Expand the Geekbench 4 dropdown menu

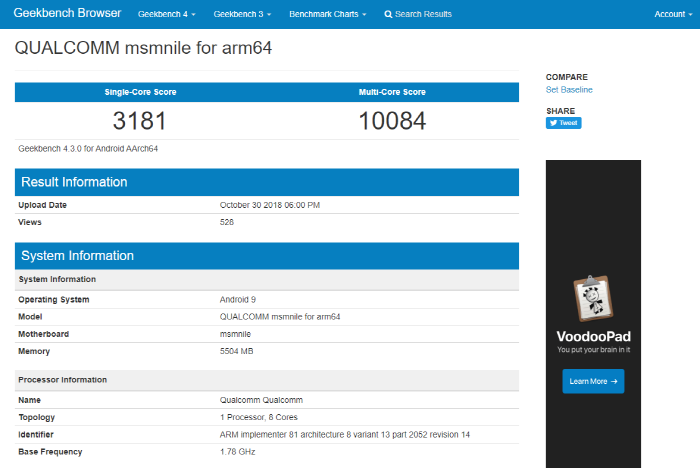(x=167, y=14)
